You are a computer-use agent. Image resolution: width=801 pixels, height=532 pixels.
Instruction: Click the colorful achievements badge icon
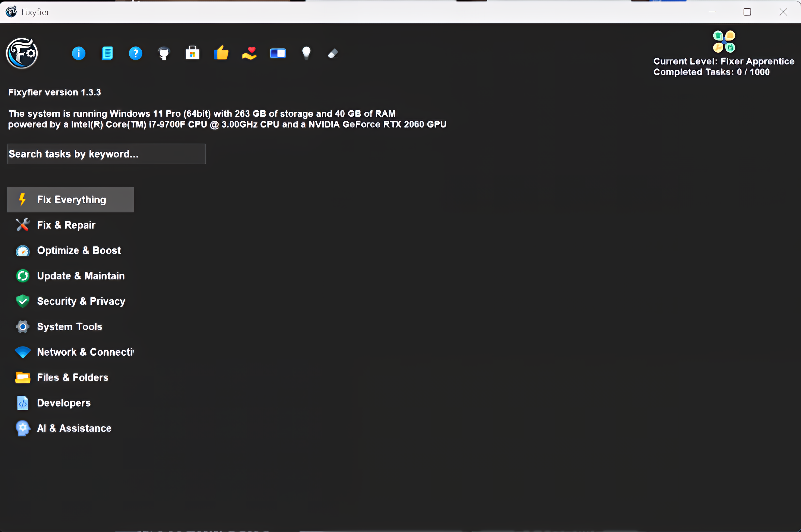(x=723, y=41)
